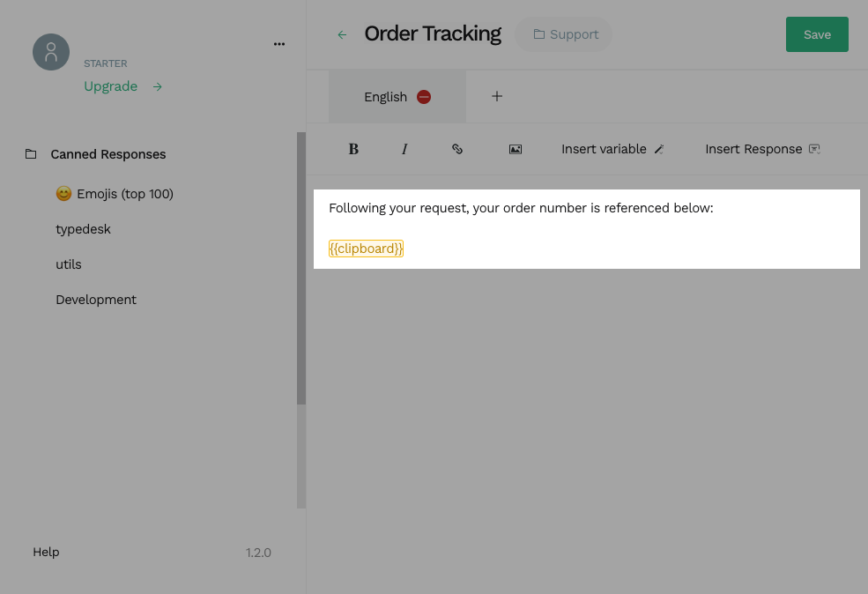This screenshot has width=868, height=594.
Task: Open the Canned Responses folder
Action: 108,154
